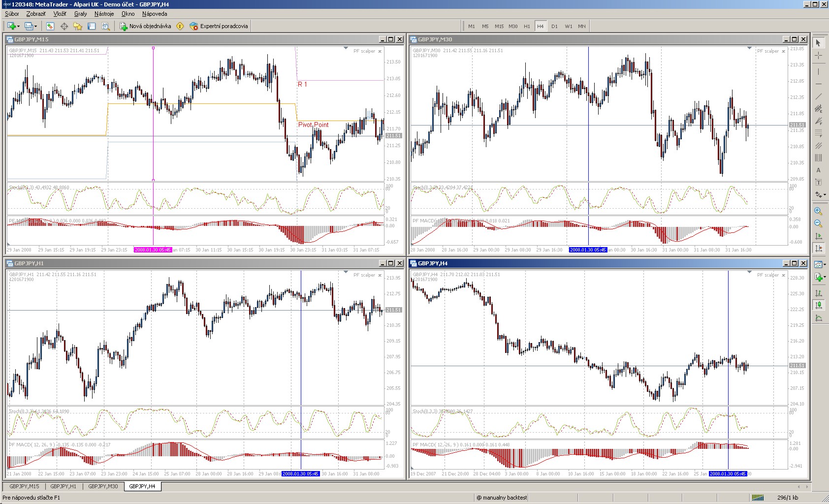Switch to the GBPJPY,H1 bottom tab

[63, 486]
